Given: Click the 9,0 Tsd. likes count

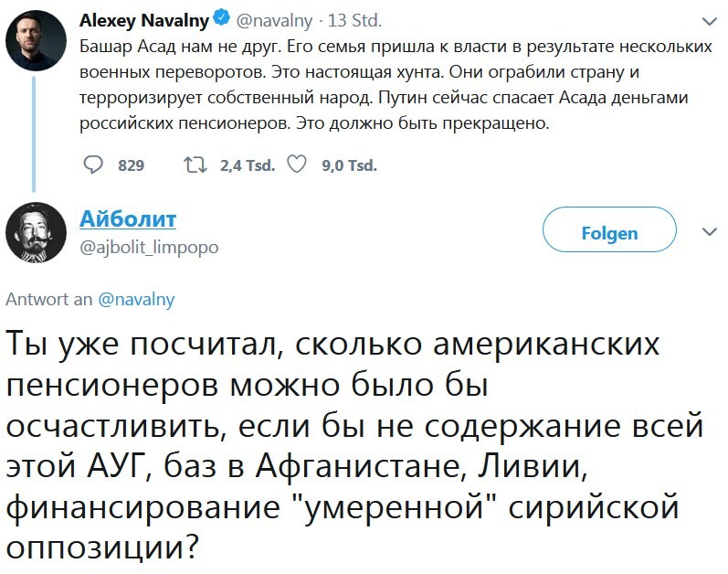Looking at the screenshot, I should [x=350, y=165].
